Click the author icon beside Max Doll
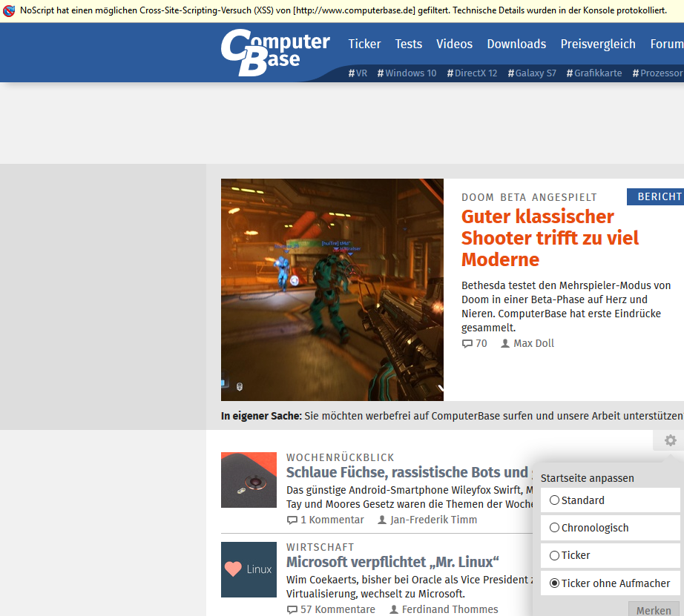Image resolution: width=684 pixels, height=616 pixels. [505, 343]
